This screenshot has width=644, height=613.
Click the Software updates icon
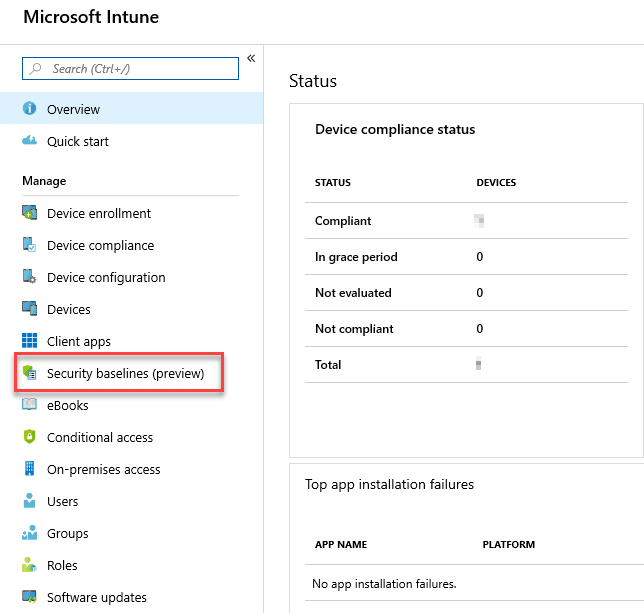[29, 596]
